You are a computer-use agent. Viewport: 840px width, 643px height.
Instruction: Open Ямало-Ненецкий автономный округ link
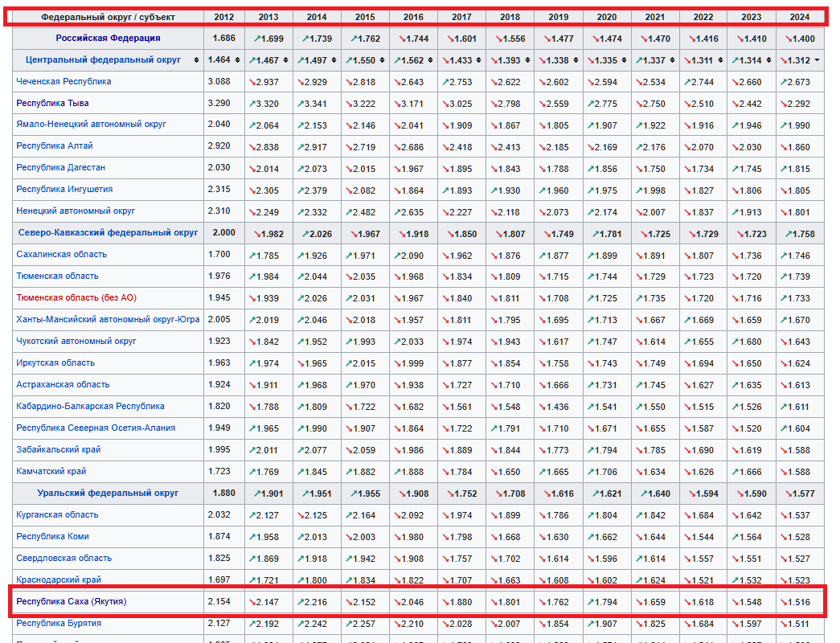[91, 124]
